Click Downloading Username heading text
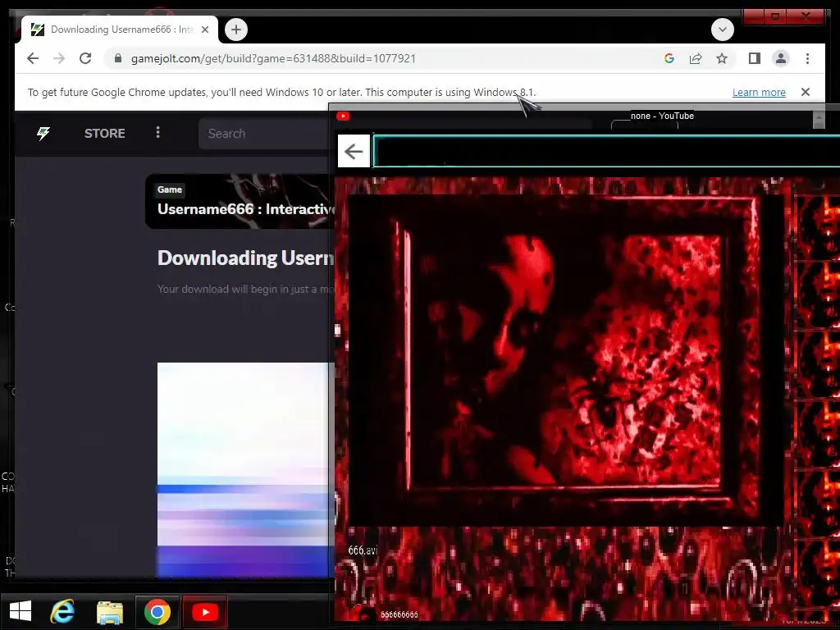This screenshot has height=630, width=840. click(245, 258)
